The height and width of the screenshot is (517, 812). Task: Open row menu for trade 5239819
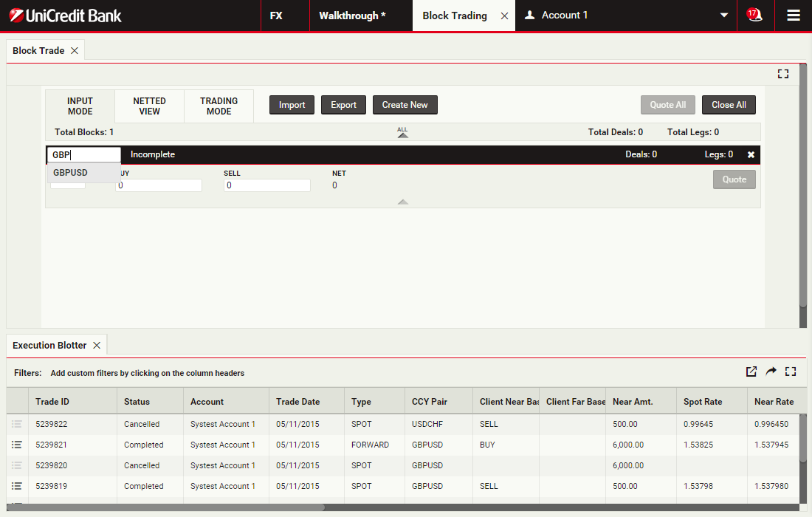[17, 486]
